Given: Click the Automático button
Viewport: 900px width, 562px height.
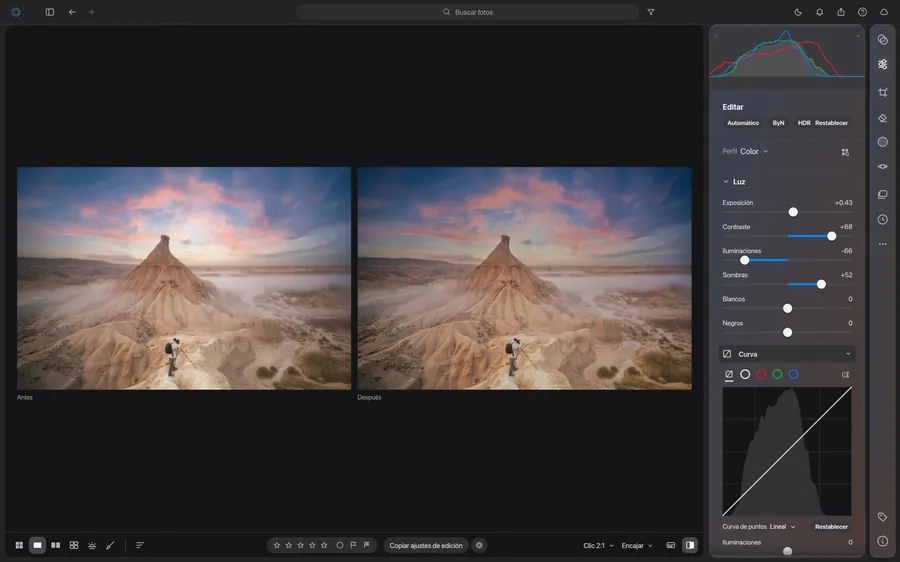Looking at the screenshot, I should [743, 123].
